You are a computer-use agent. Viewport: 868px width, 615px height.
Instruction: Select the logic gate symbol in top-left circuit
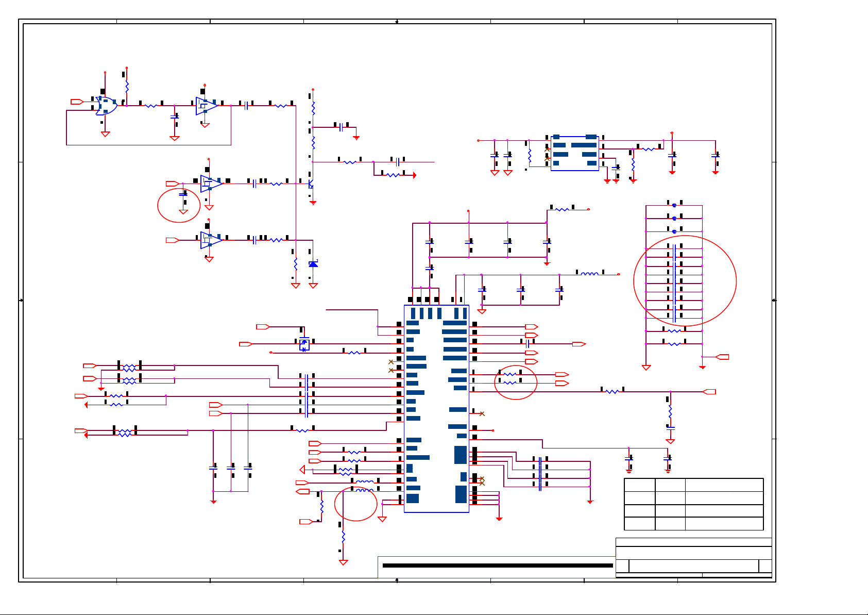coord(107,106)
